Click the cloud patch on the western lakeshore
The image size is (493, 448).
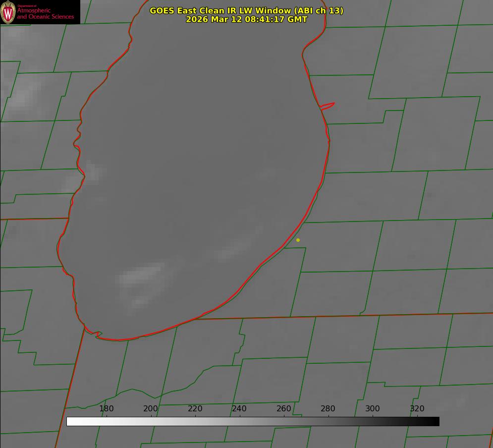pos(87,174)
